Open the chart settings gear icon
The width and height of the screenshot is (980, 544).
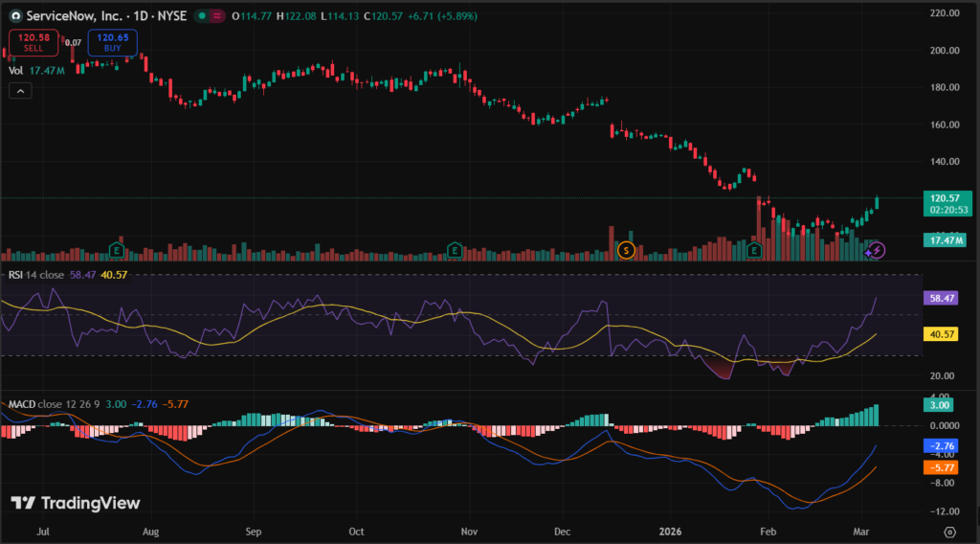(x=948, y=531)
